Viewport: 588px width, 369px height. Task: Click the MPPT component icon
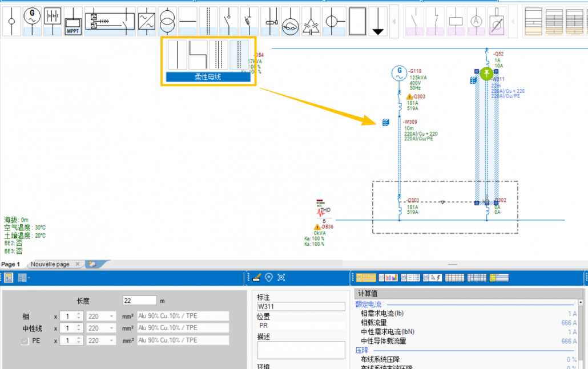tap(73, 22)
